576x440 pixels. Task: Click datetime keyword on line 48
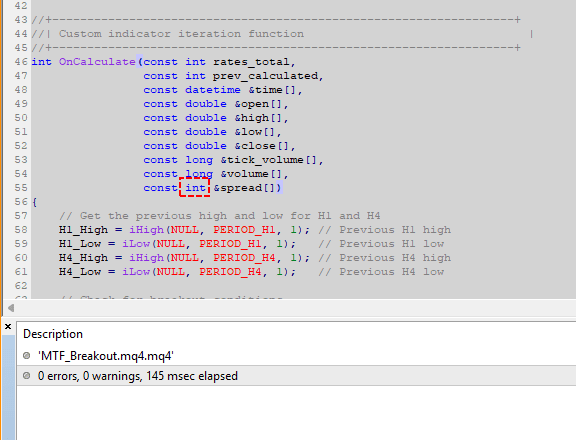213,90
